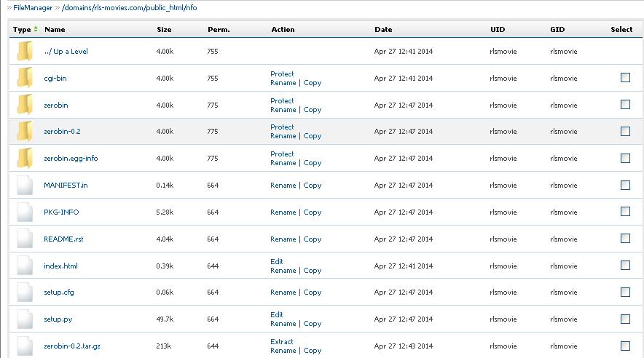The height and width of the screenshot is (358, 644).
Task: Check the PKG-INFO row checkbox
Action: tap(625, 212)
